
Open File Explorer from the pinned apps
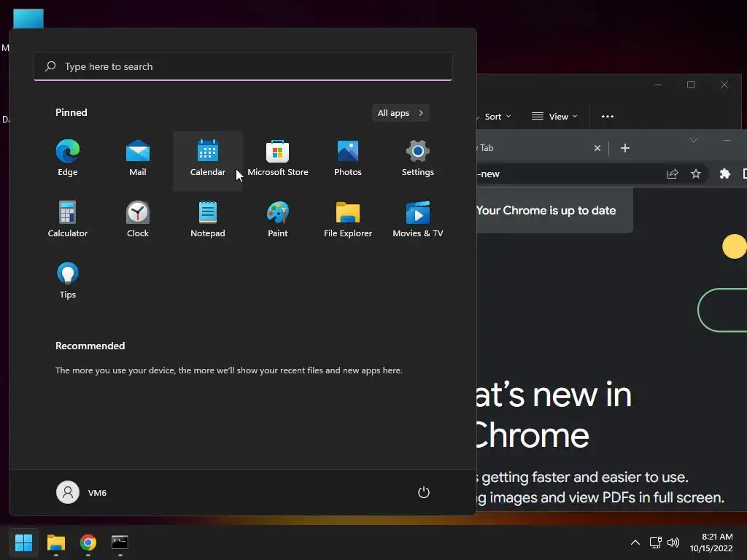point(348,219)
